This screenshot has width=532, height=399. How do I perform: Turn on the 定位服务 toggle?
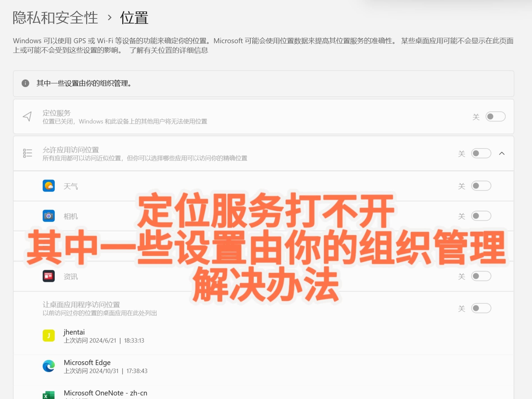pos(495,117)
